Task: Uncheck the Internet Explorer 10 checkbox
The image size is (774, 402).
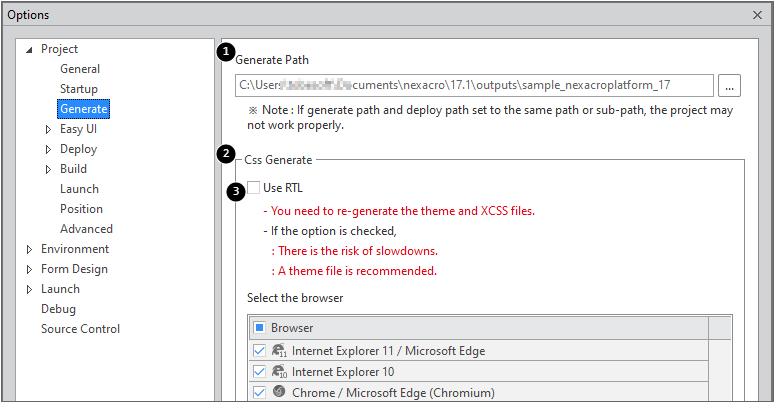Action: point(259,371)
